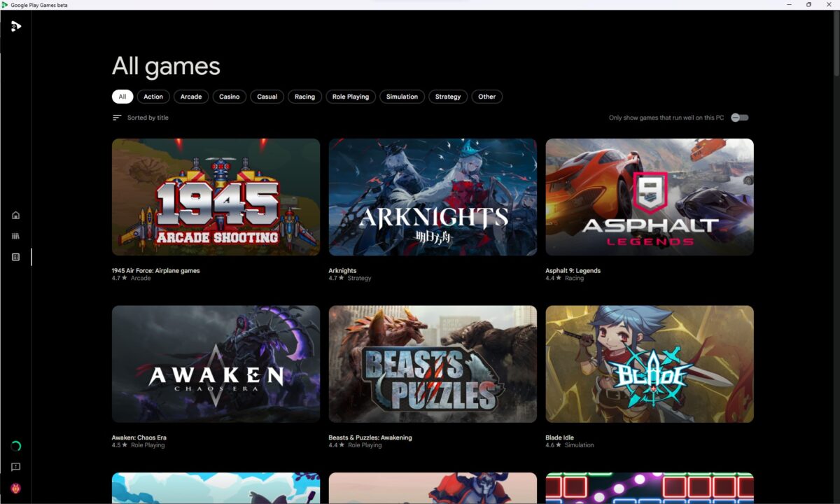This screenshot has width=840, height=504.
Task: Open the Asphalt Legends game thumbnail
Action: [x=650, y=197]
